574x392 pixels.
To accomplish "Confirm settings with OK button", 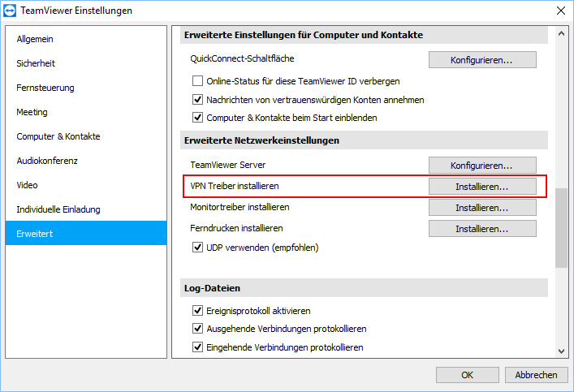I will pyautogui.click(x=467, y=375).
